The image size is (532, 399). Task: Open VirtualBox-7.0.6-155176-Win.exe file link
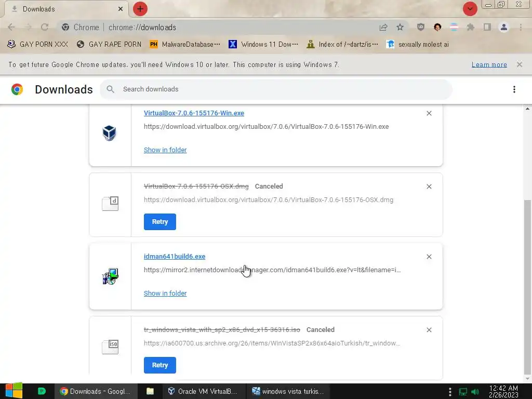click(194, 113)
